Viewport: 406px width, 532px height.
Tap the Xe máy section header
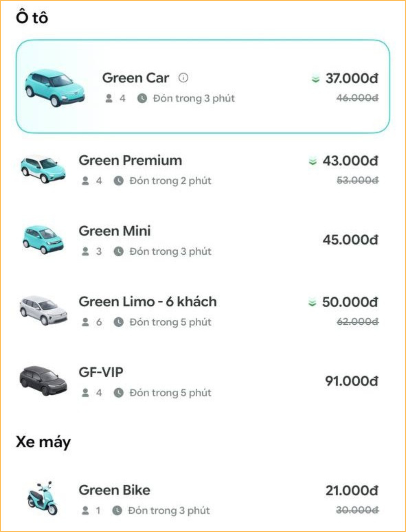[x=43, y=442]
